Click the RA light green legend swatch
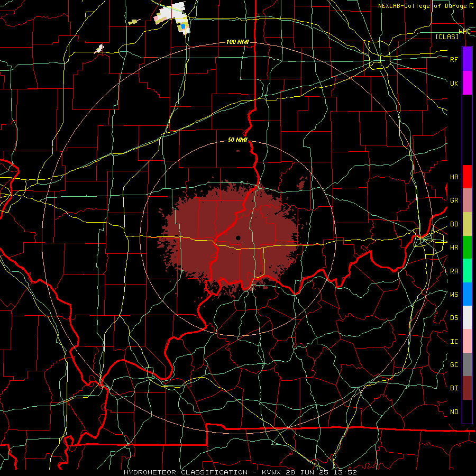 coord(467,271)
